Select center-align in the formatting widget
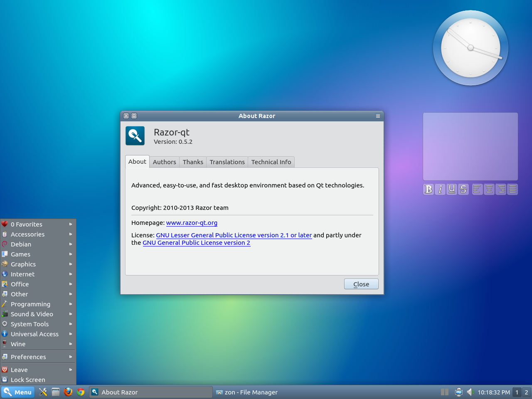This screenshot has height=399, width=532. tap(489, 189)
